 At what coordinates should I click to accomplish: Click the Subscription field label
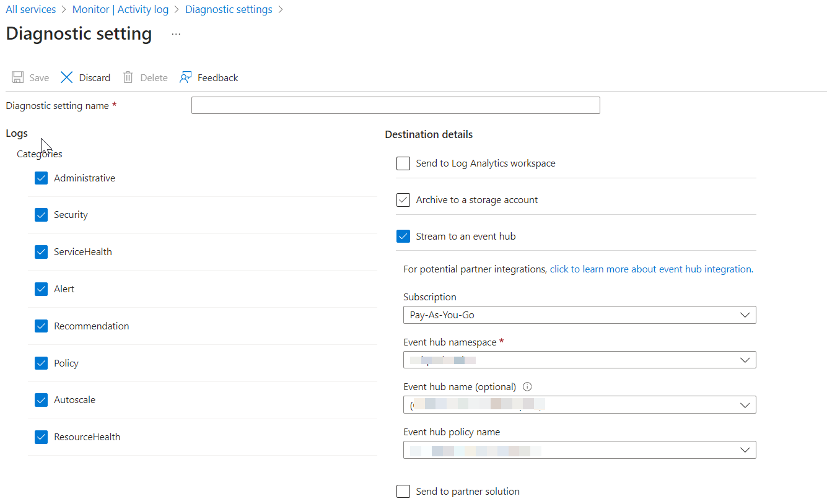430,297
